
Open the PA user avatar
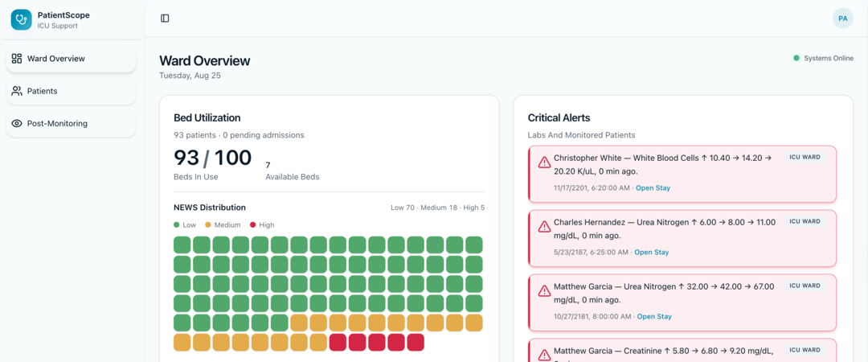click(x=842, y=19)
